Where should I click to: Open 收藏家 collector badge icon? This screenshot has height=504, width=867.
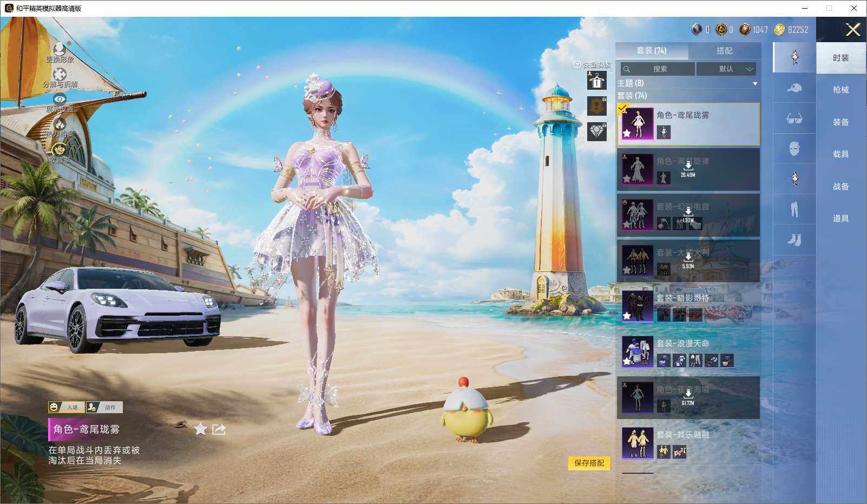pyautogui.click(x=60, y=149)
